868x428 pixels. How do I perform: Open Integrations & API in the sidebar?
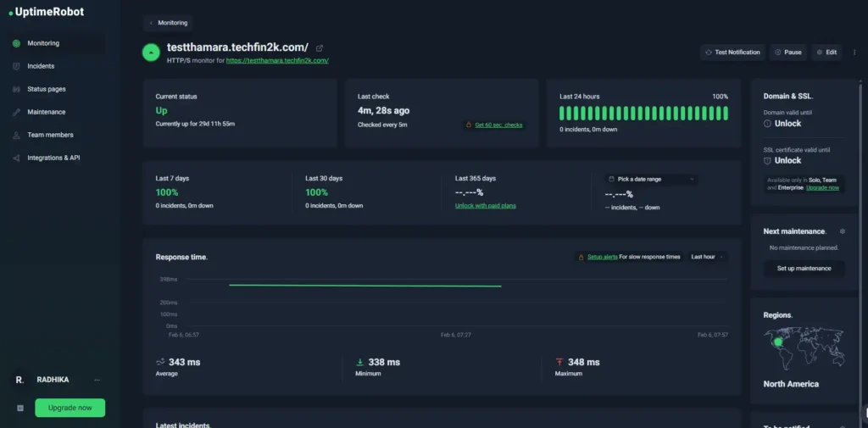click(x=56, y=158)
